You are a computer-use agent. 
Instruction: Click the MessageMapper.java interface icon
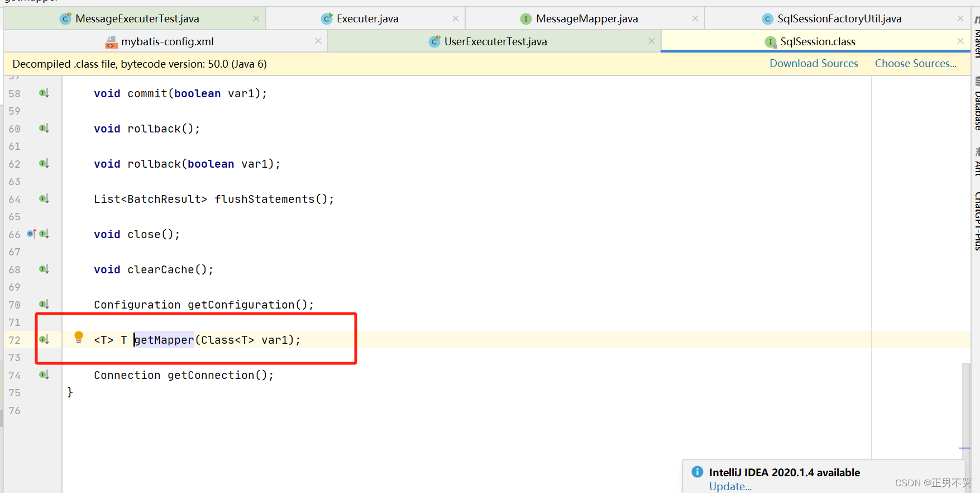pyautogui.click(x=525, y=19)
